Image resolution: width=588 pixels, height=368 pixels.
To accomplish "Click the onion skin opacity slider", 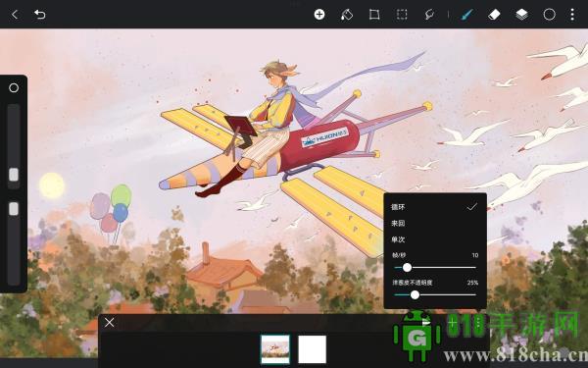I will (x=435, y=294).
